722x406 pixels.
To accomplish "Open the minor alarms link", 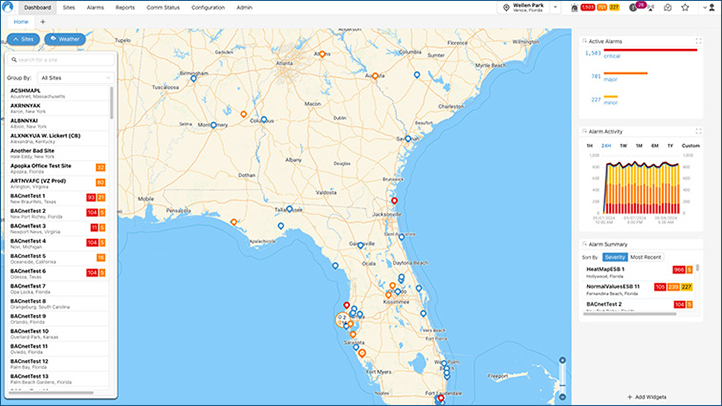I will [x=611, y=103].
